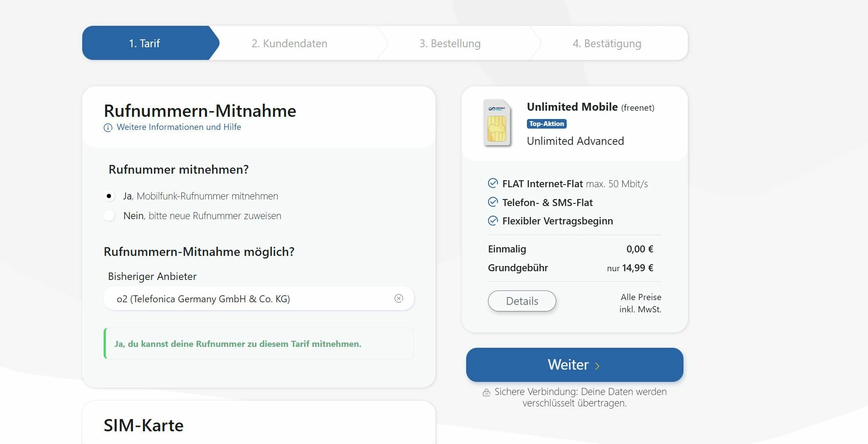Click the Rufnummern-Mitnahme heading

[200, 111]
